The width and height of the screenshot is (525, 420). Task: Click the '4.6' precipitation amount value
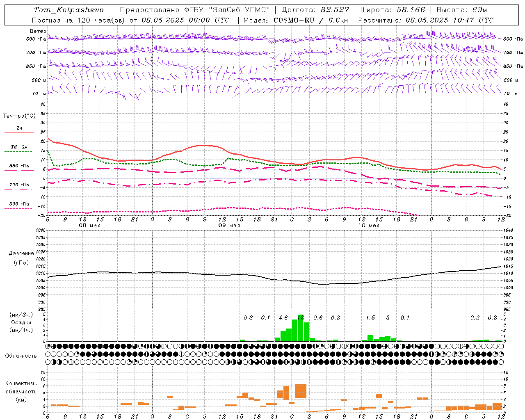pyautogui.click(x=283, y=317)
